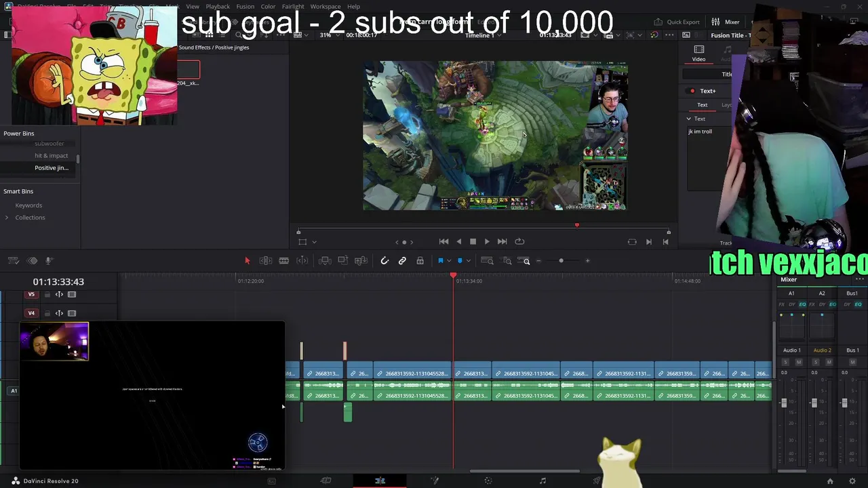Viewport: 868px width, 488px height.
Task: Open the Playback menu
Action: [x=218, y=7]
